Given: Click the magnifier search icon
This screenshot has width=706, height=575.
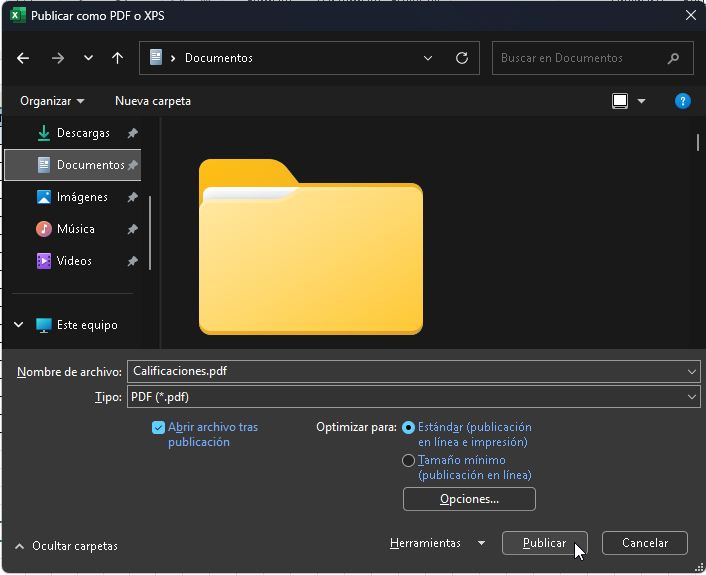Looking at the screenshot, I should pyautogui.click(x=673, y=58).
